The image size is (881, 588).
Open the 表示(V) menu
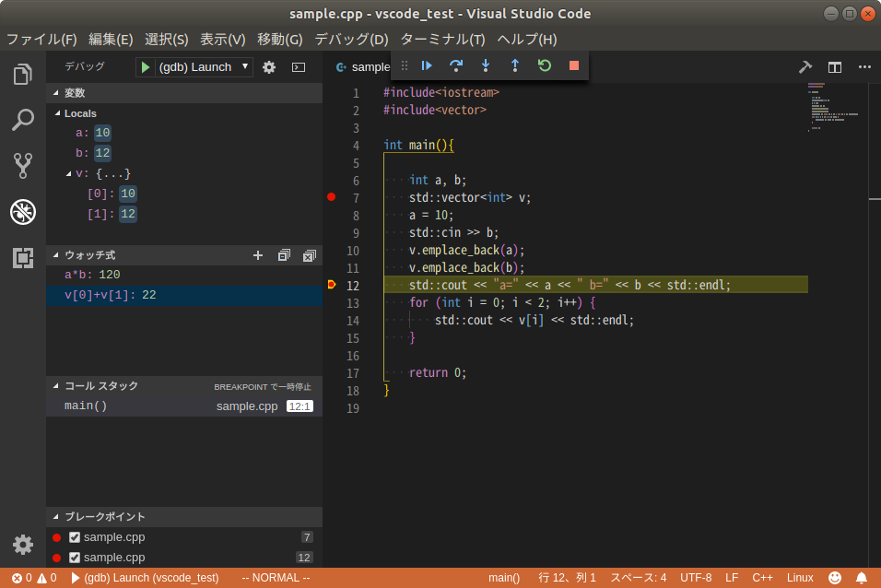click(222, 40)
